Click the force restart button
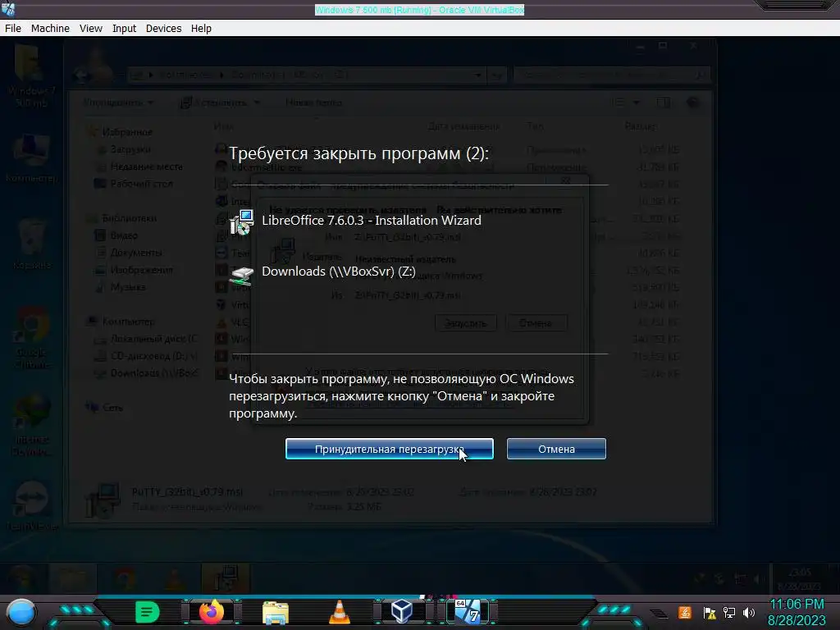The height and width of the screenshot is (630, 840). click(390, 449)
